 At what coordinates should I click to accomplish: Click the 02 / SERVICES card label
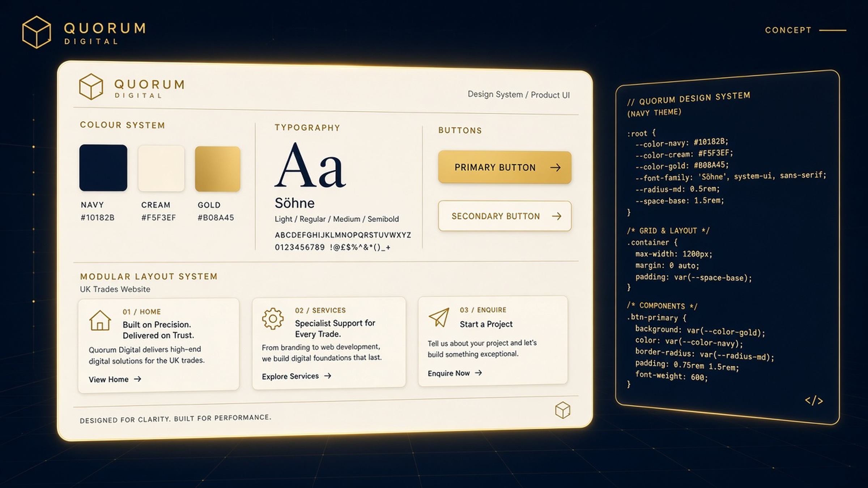tap(320, 310)
